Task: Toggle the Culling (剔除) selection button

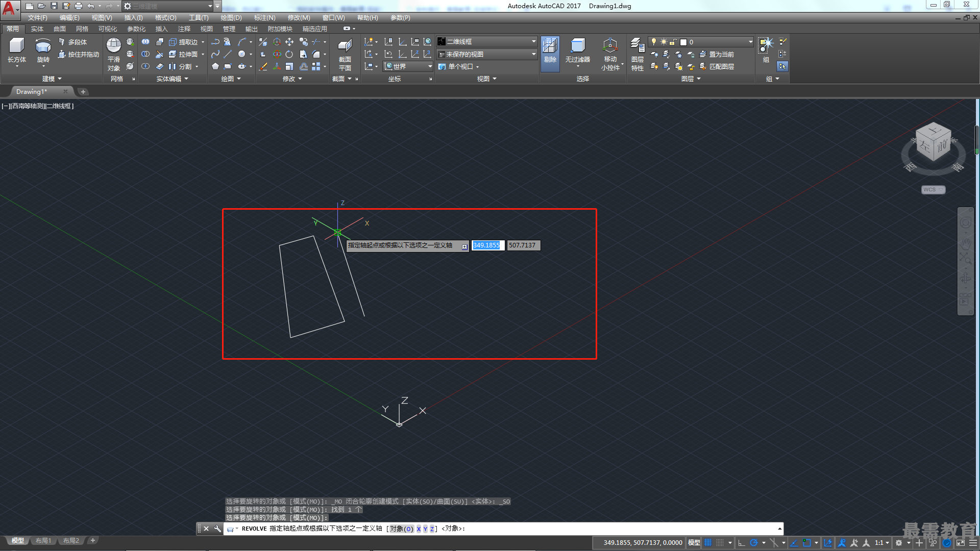Action: pyautogui.click(x=550, y=53)
